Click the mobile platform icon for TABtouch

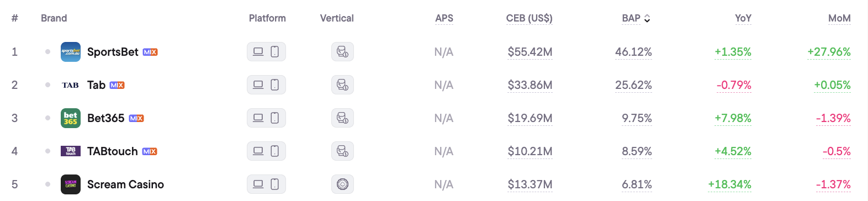coord(274,151)
